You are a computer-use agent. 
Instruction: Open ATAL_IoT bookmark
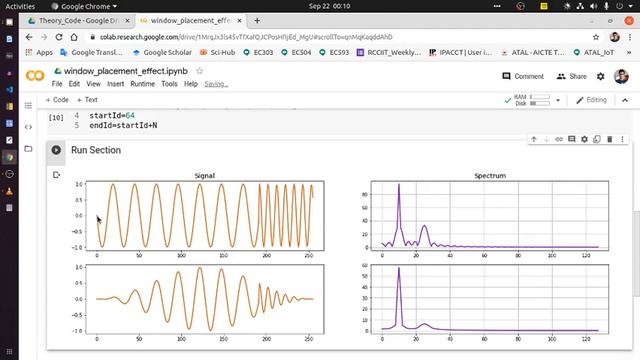[593, 52]
